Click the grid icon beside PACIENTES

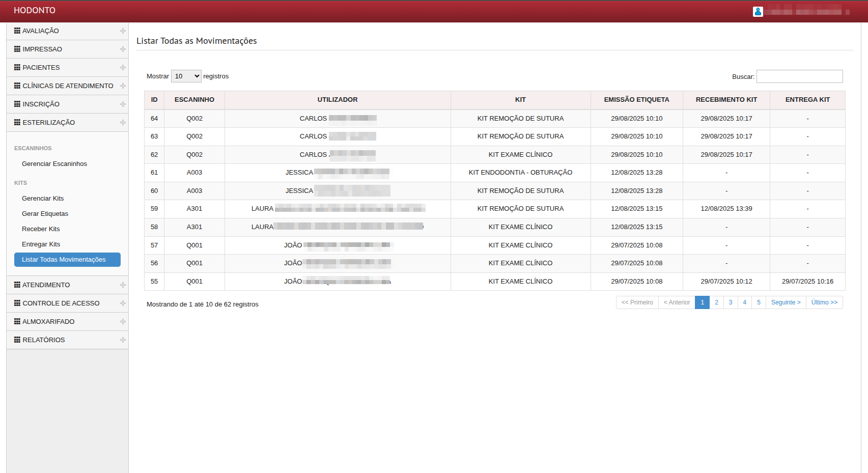point(17,67)
